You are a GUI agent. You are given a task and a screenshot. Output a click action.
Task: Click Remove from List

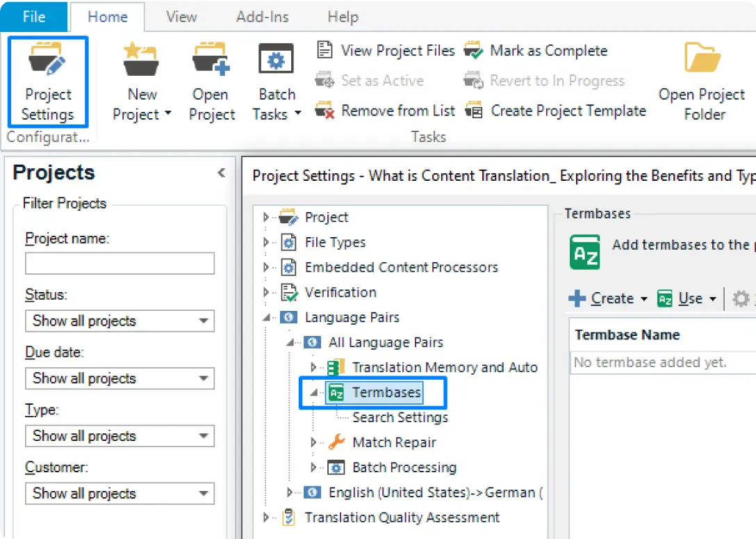(x=397, y=111)
